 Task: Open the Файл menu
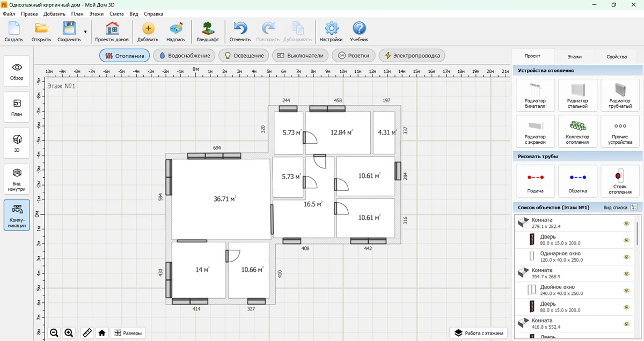[x=9, y=13]
